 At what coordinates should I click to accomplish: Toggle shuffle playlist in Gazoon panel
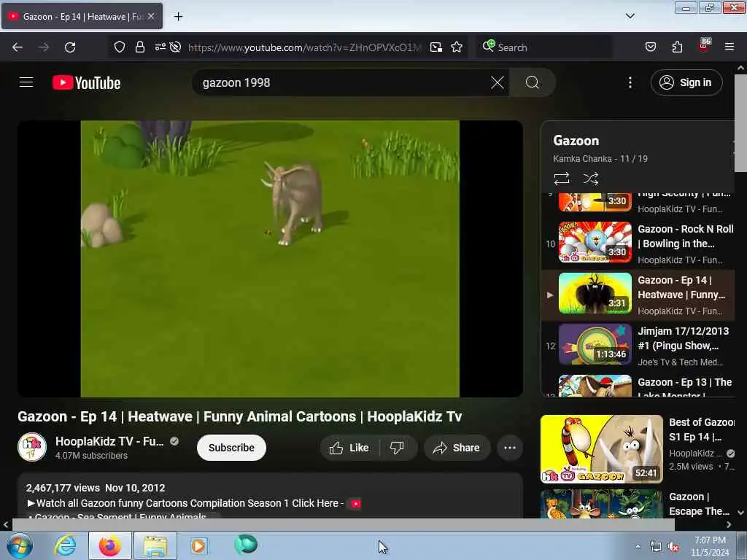pos(591,179)
